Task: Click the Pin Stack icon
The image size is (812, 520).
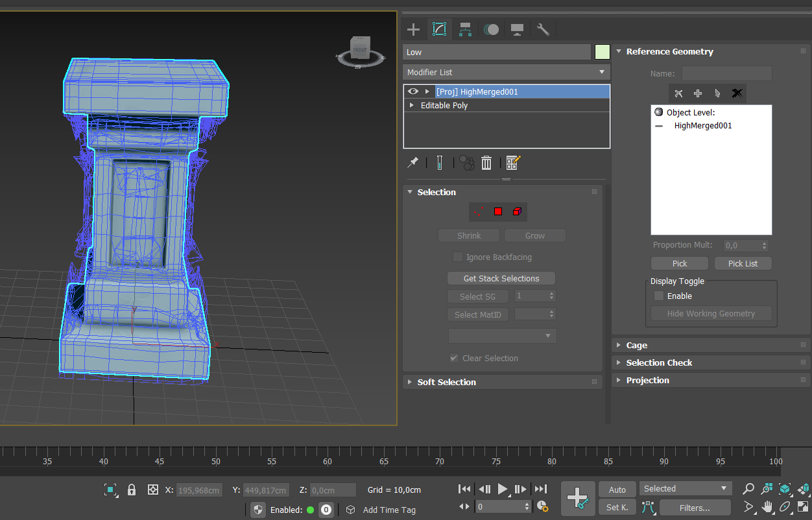Action: (412, 163)
